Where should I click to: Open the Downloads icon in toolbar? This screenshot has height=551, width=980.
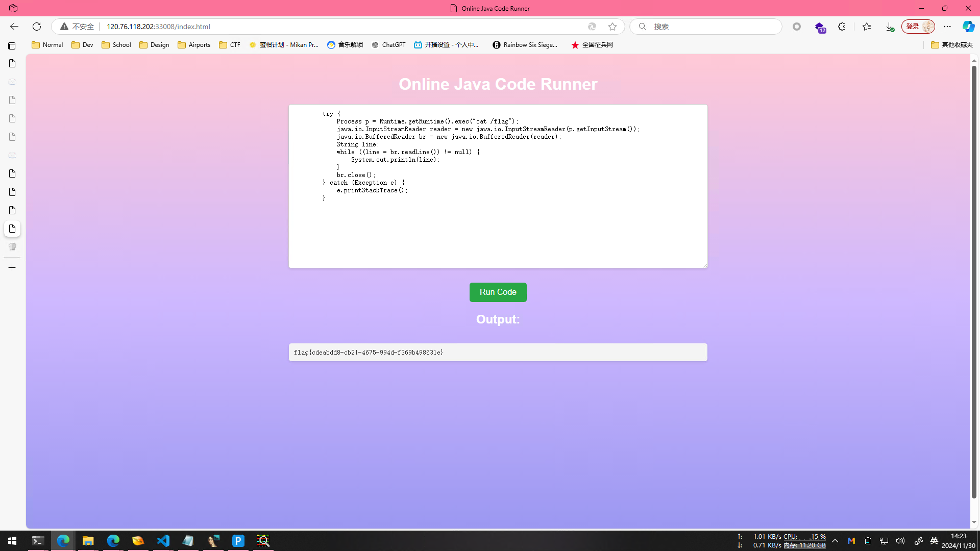click(x=890, y=27)
